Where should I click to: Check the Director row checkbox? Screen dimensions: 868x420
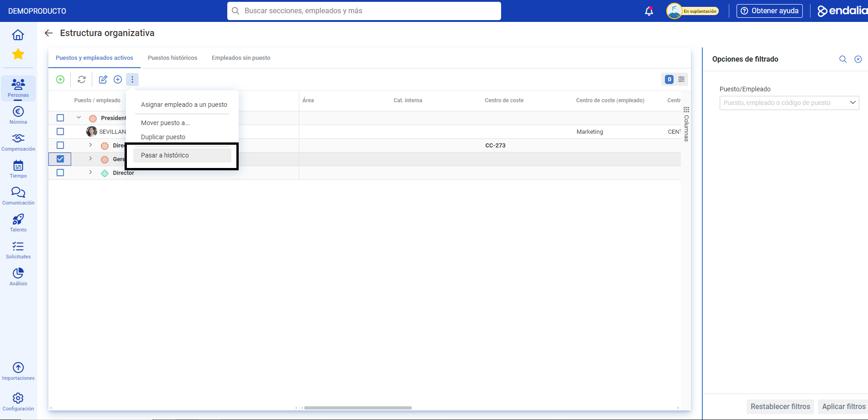(60, 173)
